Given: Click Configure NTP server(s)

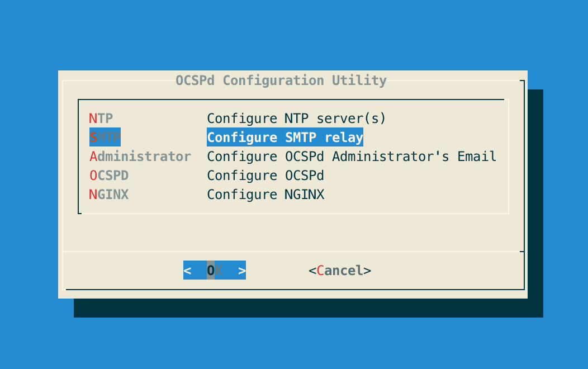Looking at the screenshot, I should click(296, 118).
